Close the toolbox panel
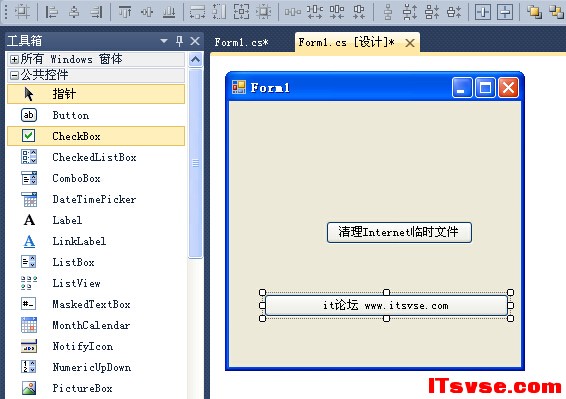The width and height of the screenshot is (566, 399). click(x=195, y=41)
